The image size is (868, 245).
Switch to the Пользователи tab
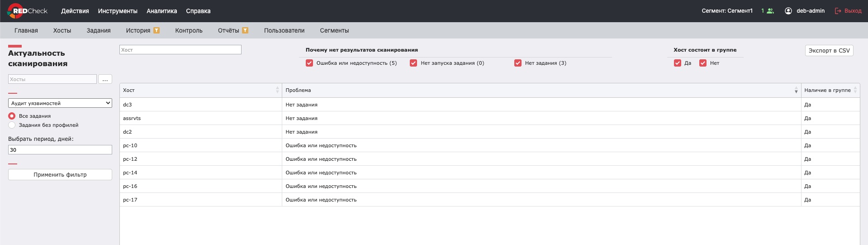click(285, 30)
